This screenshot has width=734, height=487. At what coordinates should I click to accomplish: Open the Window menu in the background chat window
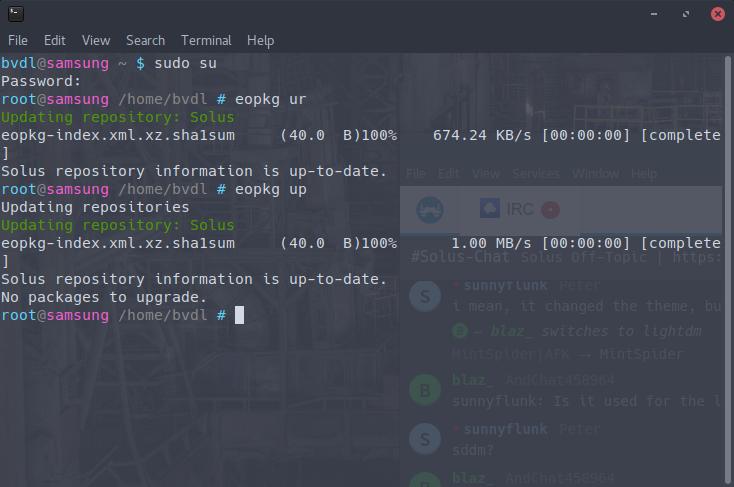[595, 174]
